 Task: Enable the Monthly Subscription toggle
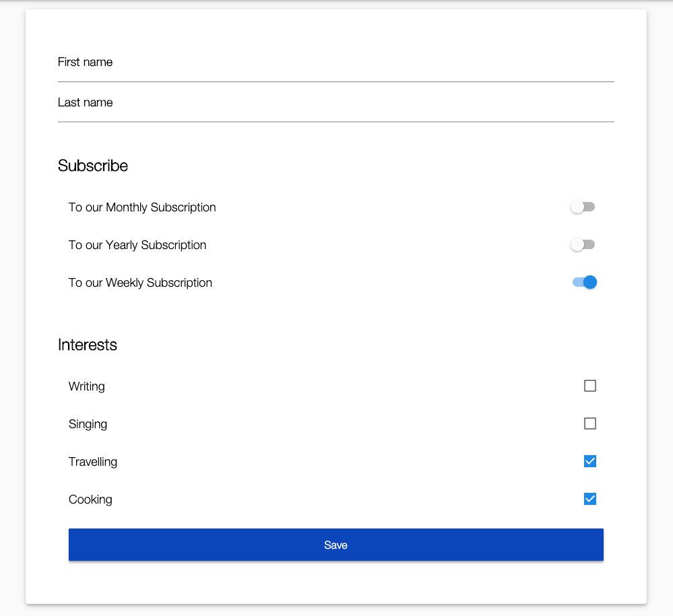coord(583,207)
